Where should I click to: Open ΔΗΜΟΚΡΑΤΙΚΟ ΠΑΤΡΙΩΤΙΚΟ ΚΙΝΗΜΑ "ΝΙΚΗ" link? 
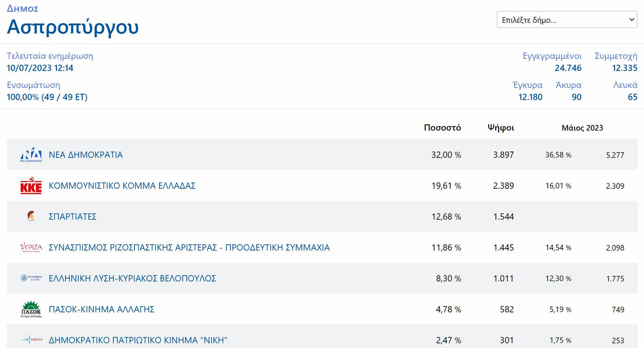[138, 340]
